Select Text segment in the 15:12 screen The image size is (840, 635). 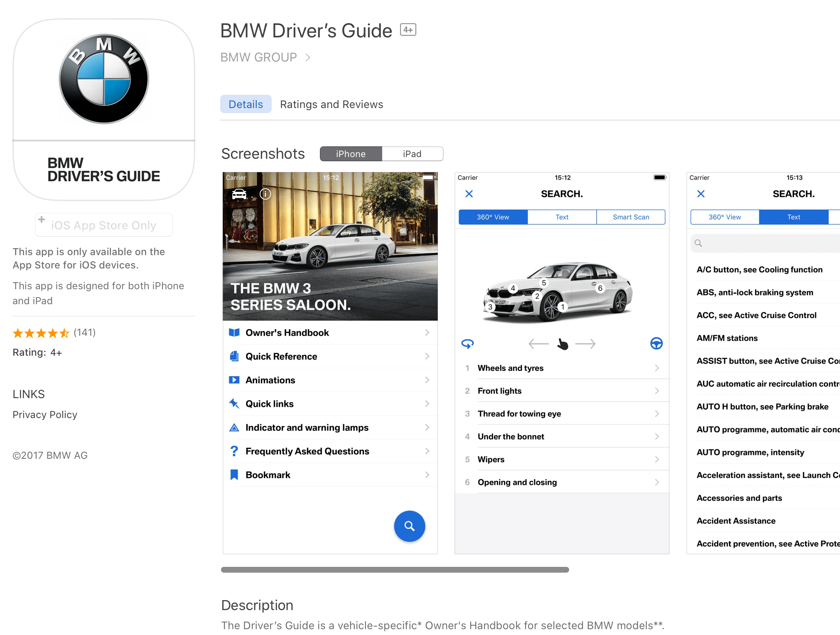pyautogui.click(x=562, y=217)
